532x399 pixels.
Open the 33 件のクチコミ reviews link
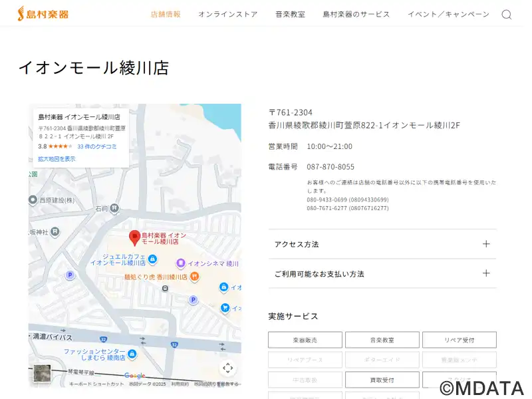point(97,146)
